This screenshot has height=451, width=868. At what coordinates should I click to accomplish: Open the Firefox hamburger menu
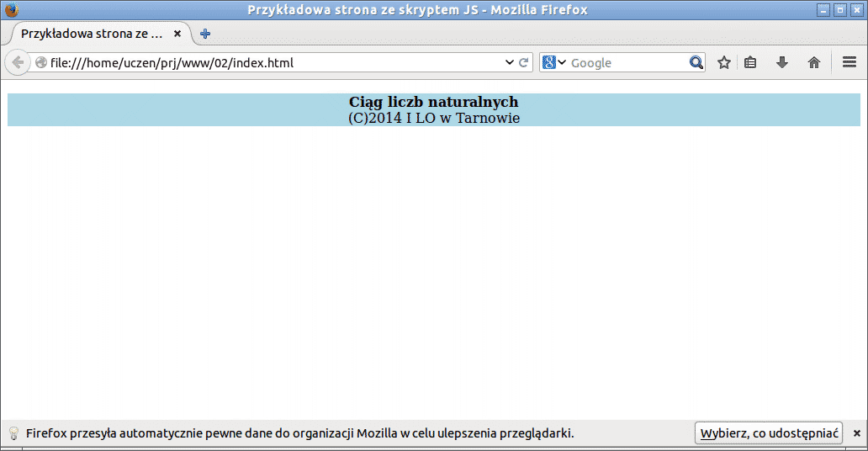pos(849,63)
